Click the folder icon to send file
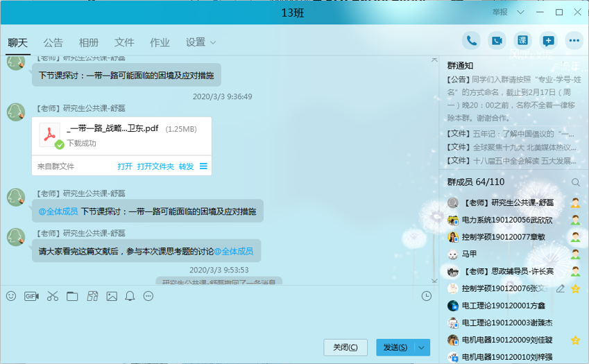 72,296
